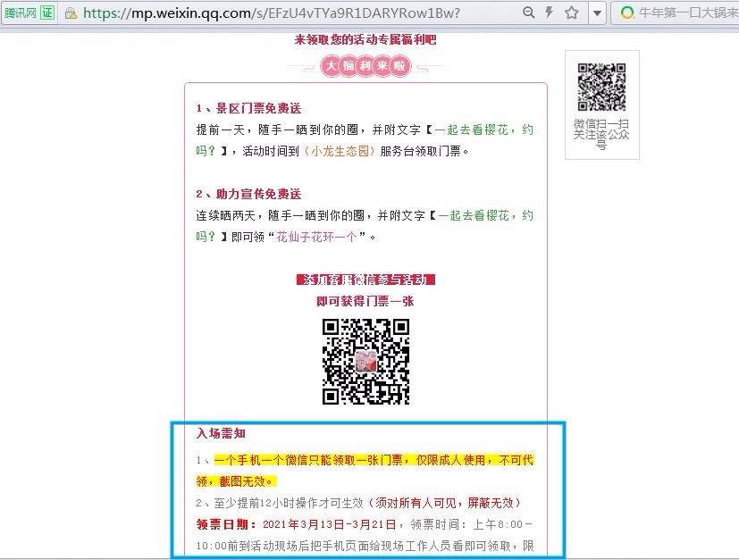Click the red text 须对所有人可见，屏蔽无效
The height and width of the screenshot is (560, 739).
444,503
